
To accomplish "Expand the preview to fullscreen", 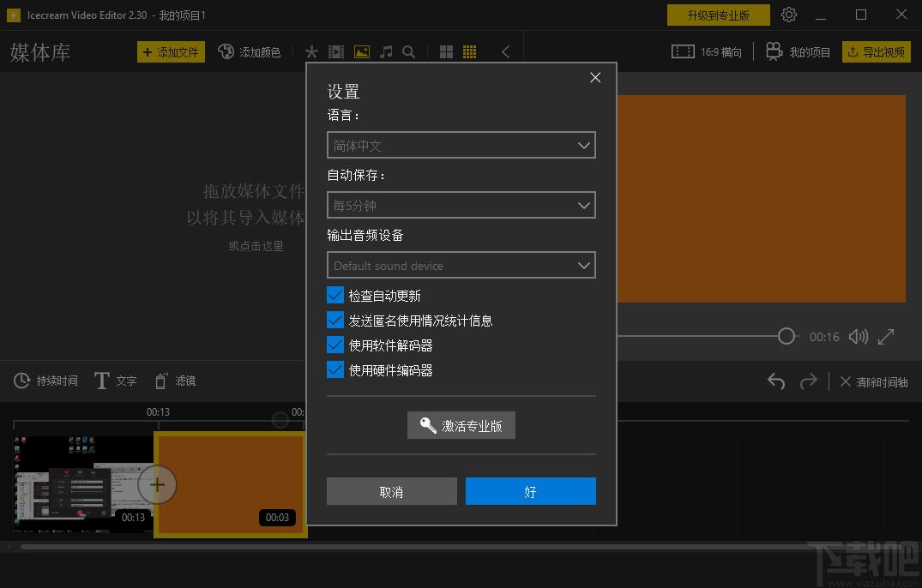I will tap(886, 337).
